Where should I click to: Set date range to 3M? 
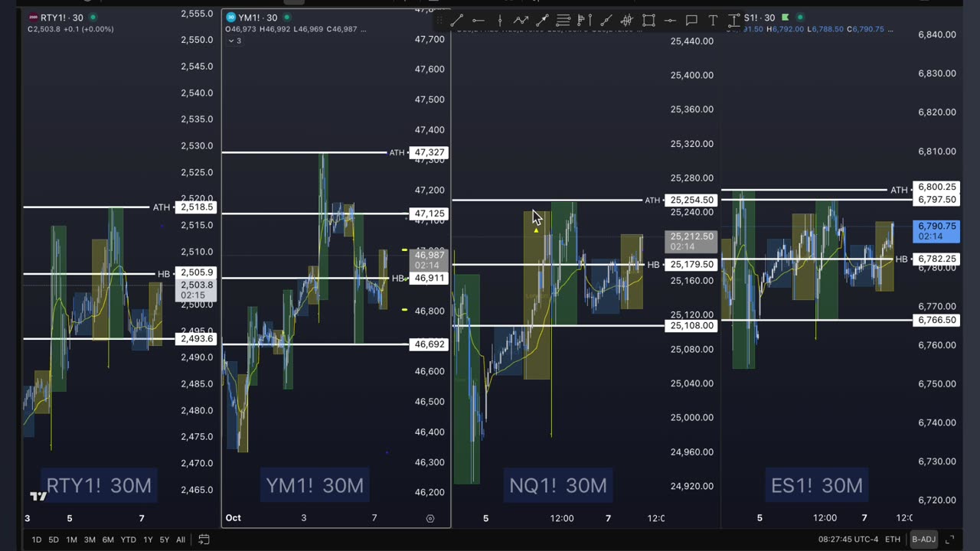tap(90, 540)
